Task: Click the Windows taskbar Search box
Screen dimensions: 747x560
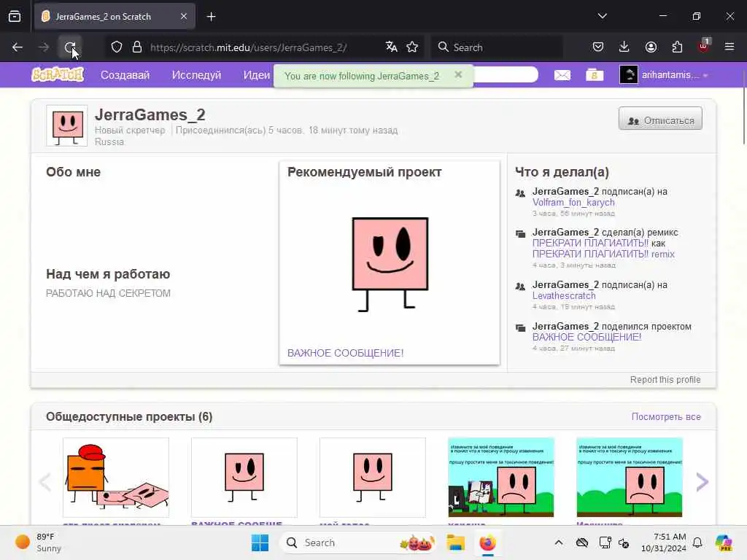Action: (358, 542)
